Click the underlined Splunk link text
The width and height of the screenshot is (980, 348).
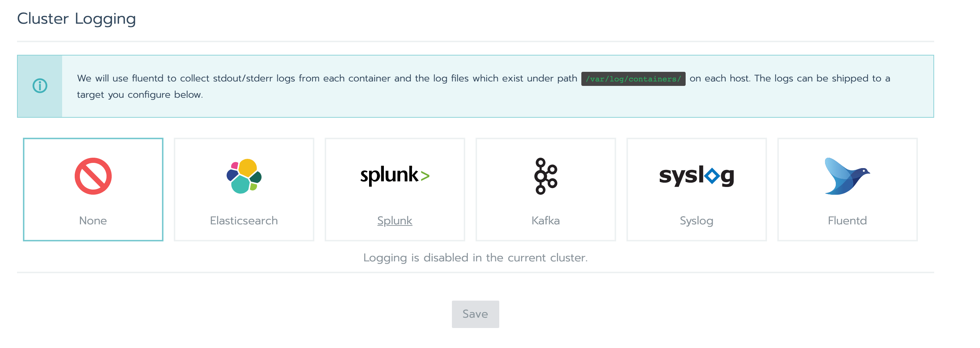pyautogui.click(x=395, y=220)
